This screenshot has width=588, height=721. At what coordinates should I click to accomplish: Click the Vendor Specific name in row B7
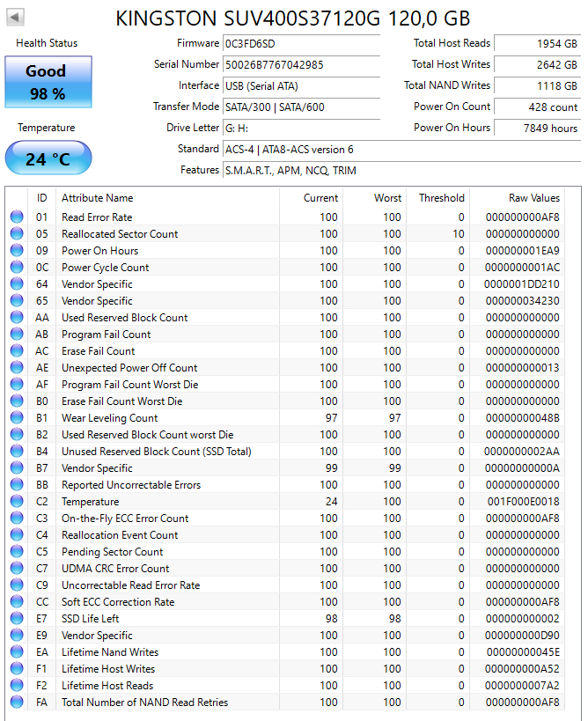tap(97, 468)
